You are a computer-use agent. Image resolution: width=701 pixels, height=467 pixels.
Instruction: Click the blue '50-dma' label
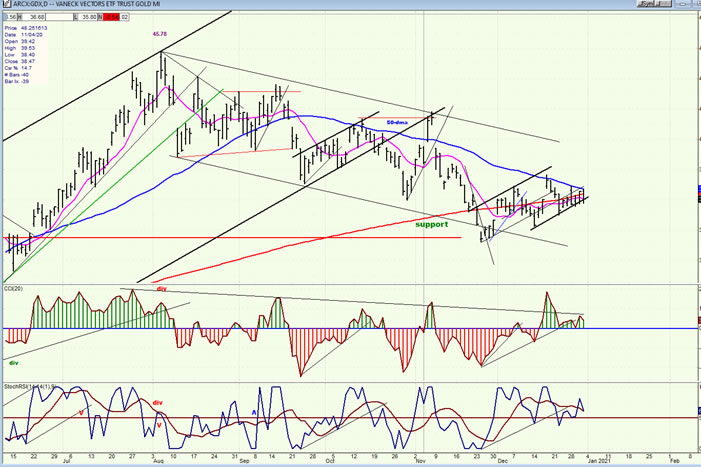pos(398,122)
